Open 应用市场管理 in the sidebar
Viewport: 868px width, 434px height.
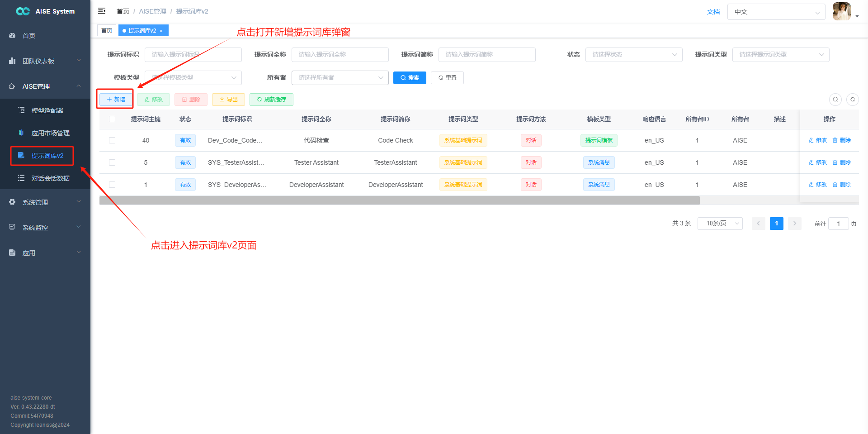coord(45,133)
